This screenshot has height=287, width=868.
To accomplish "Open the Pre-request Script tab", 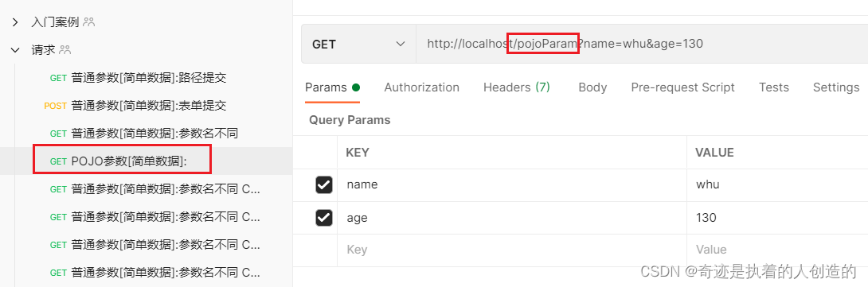I will point(682,87).
